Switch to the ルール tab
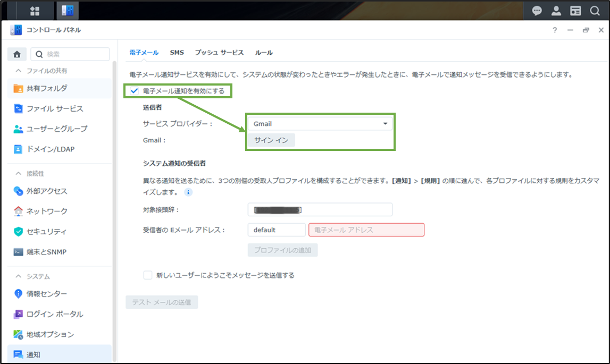Screen dimensions: 610x364 (x=264, y=53)
